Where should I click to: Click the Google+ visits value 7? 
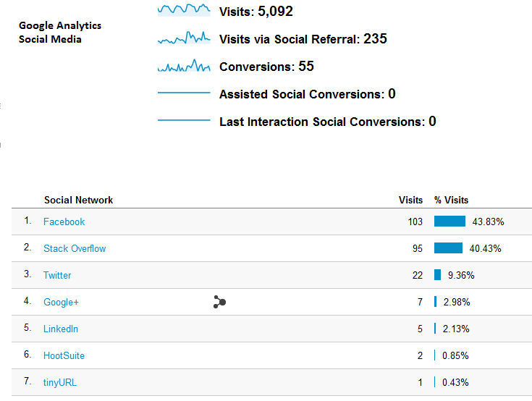(x=420, y=302)
